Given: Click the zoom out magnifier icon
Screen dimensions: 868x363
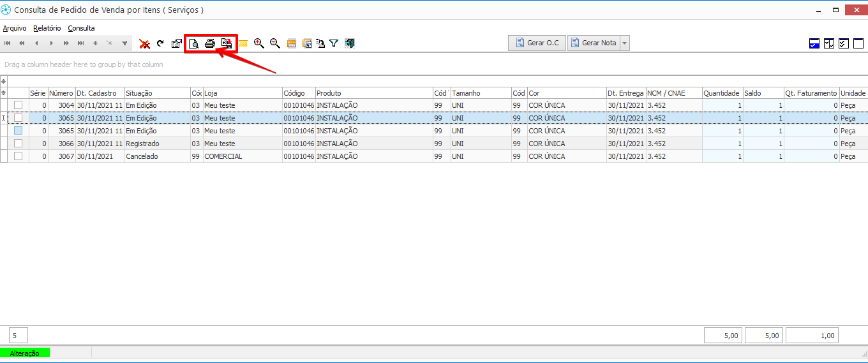Looking at the screenshot, I should coord(275,43).
